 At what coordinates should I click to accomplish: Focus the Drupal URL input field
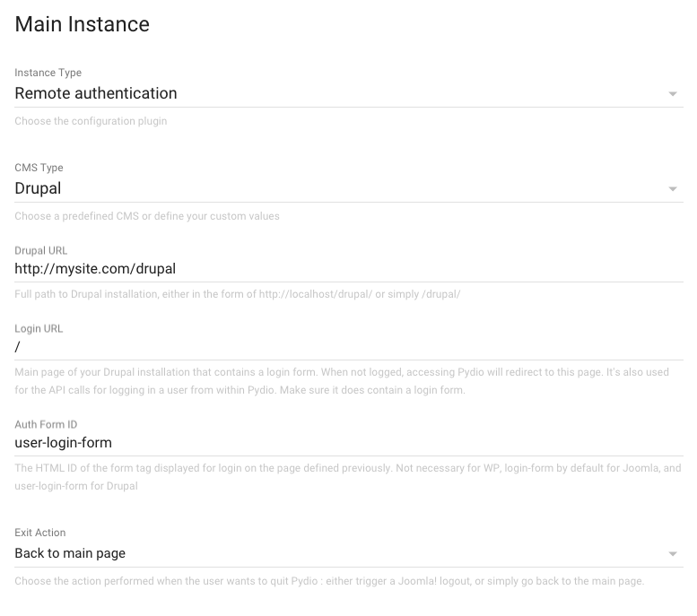point(348,269)
